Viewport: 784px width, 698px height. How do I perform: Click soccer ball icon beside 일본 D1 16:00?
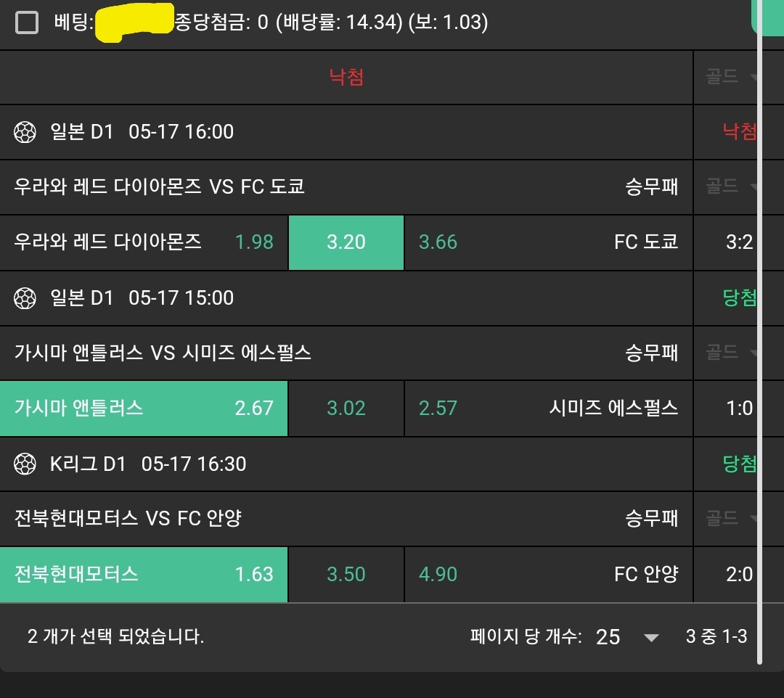(25, 132)
